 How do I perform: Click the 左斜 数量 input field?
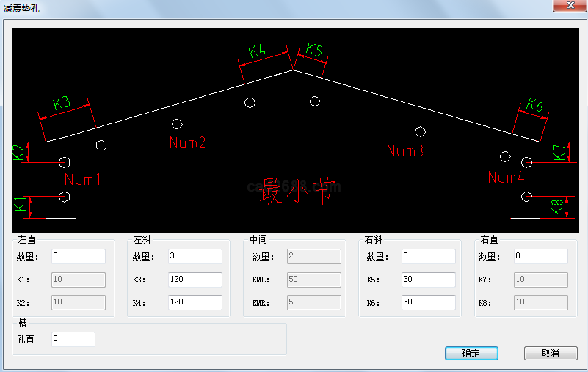coord(195,256)
